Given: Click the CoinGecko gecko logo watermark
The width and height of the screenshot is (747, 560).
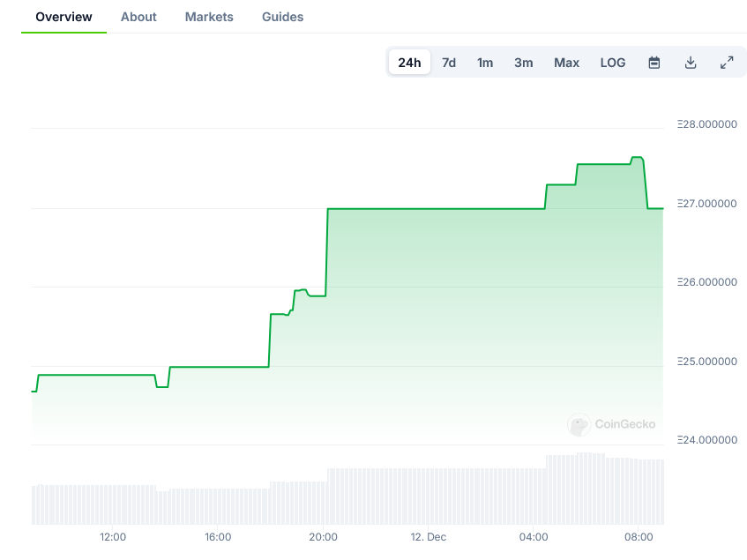Looking at the screenshot, I should point(579,425).
